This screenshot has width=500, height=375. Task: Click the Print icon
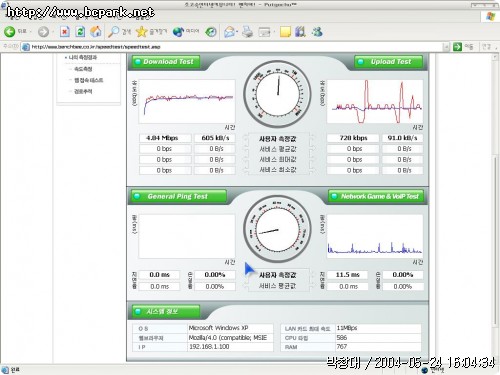click(x=247, y=32)
